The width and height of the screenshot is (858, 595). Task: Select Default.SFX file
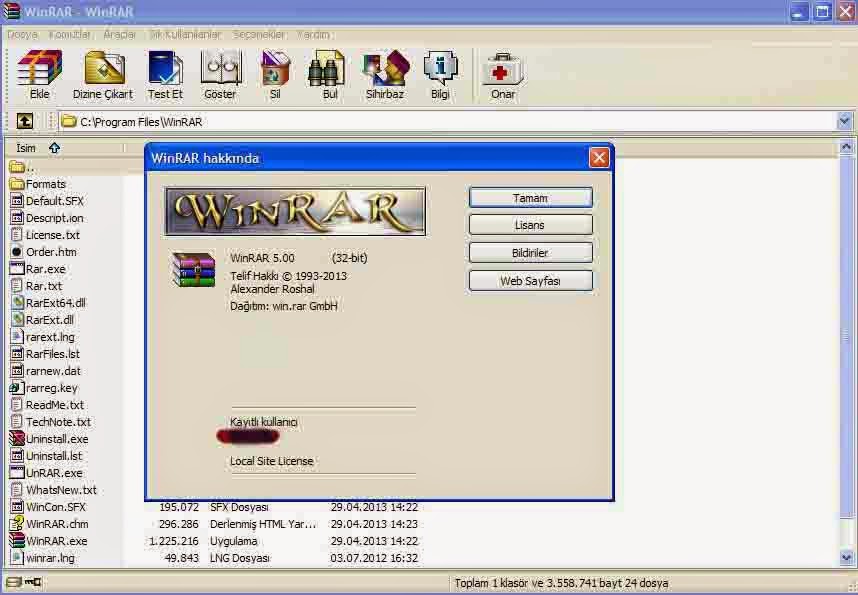coord(47,201)
